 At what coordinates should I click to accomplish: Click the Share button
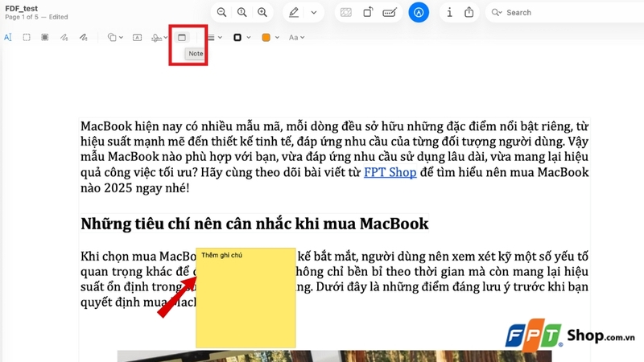tap(469, 12)
